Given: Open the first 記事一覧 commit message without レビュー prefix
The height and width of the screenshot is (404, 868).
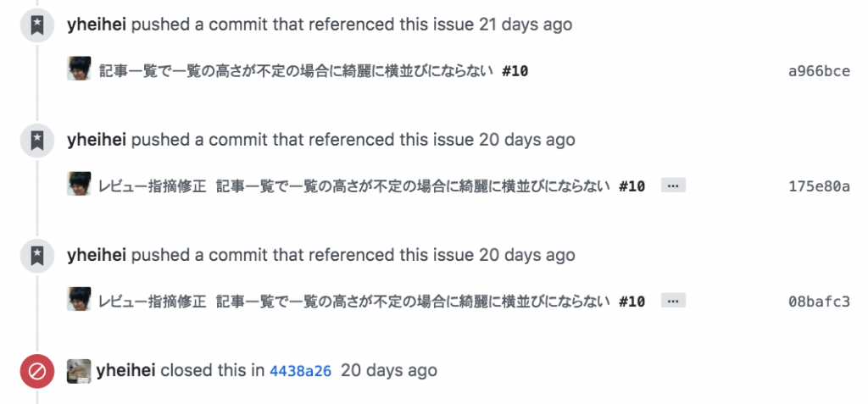Looking at the screenshot, I should (x=296, y=71).
